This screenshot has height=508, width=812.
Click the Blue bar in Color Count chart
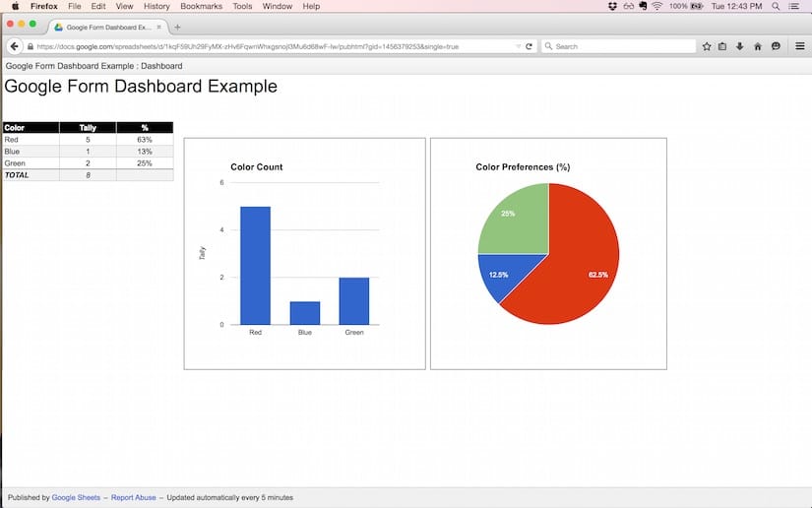(305, 313)
